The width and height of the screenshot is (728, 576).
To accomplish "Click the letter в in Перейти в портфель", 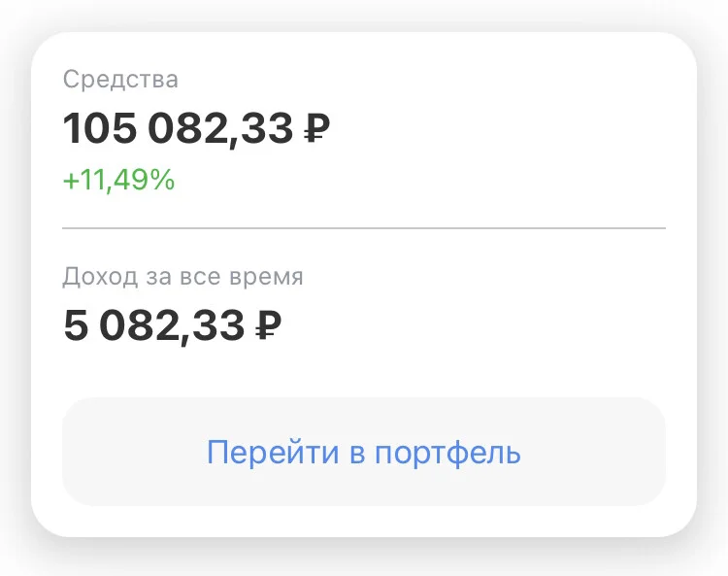I will point(356,454).
